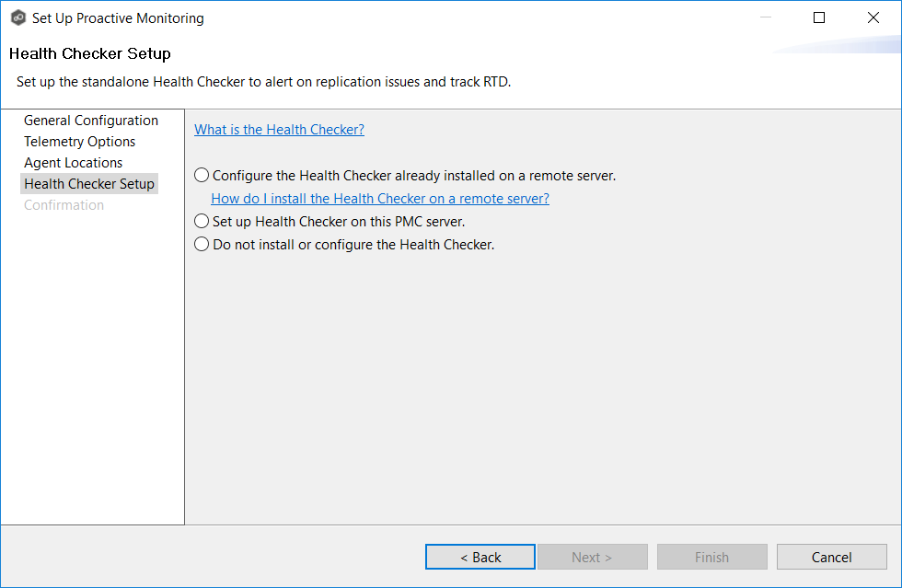Image resolution: width=902 pixels, height=588 pixels.
Task: Open How do I install Health Checker link
Action: point(379,199)
